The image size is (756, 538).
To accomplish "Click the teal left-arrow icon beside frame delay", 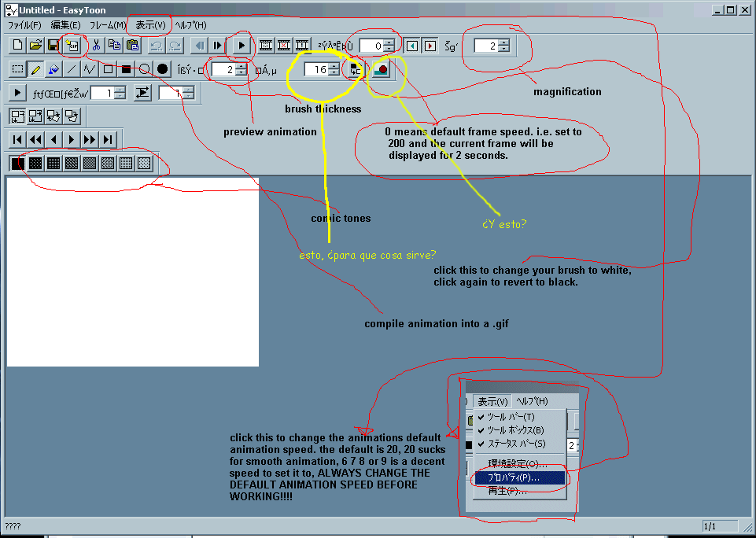I will [x=411, y=46].
